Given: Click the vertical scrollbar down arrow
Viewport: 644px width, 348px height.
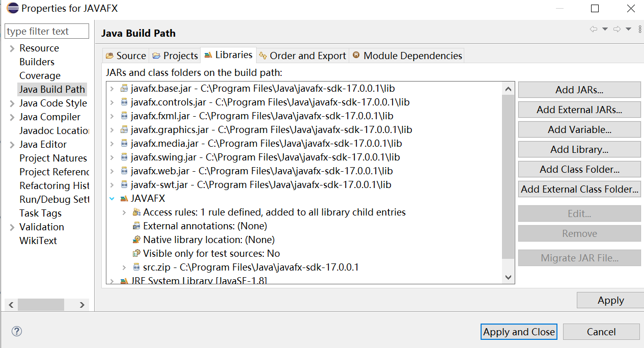Looking at the screenshot, I should (x=508, y=277).
